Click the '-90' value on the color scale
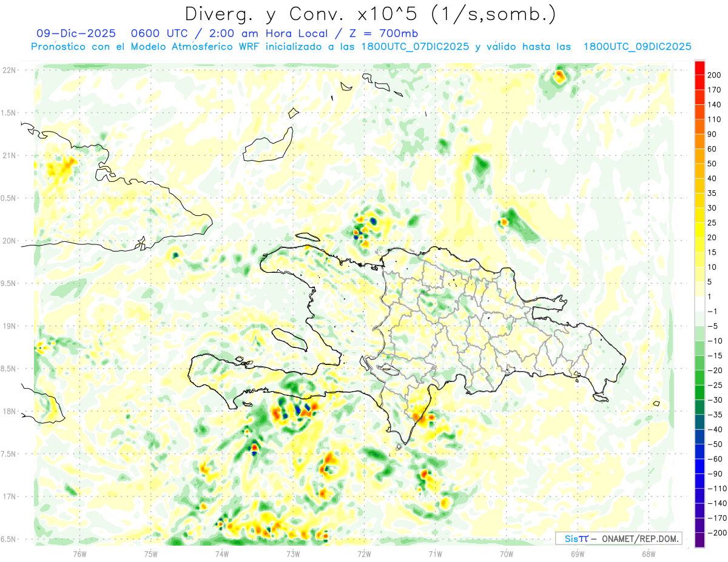728x562 pixels. (x=715, y=473)
